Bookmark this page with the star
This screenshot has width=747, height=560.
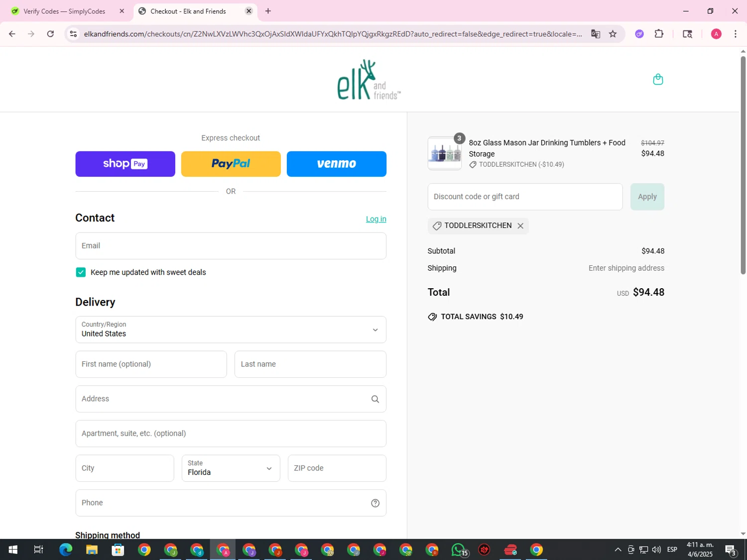click(x=613, y=34)
